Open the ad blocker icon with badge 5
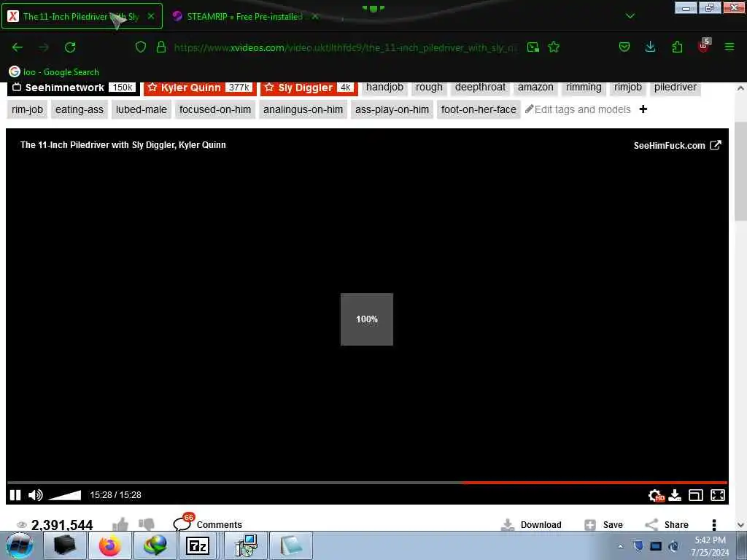Viewport: 747px width, 560px height. [x=704, y=46]
